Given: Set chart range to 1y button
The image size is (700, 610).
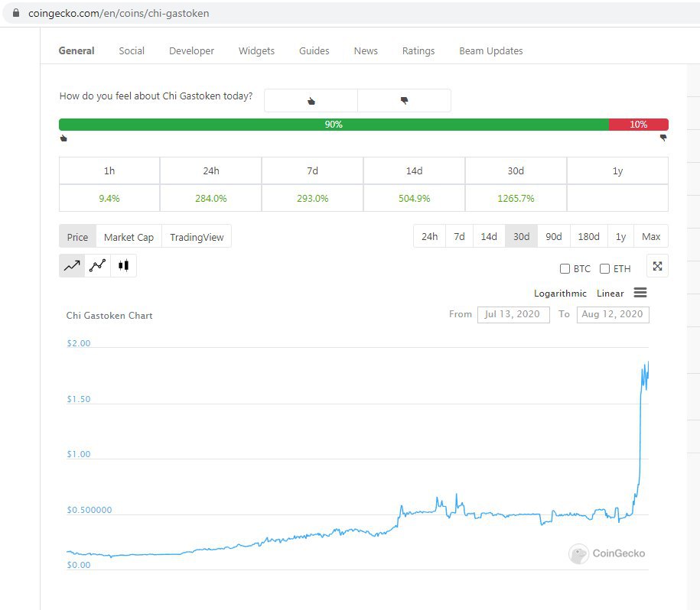Looking at the screenshot, I should coord(620,236).
